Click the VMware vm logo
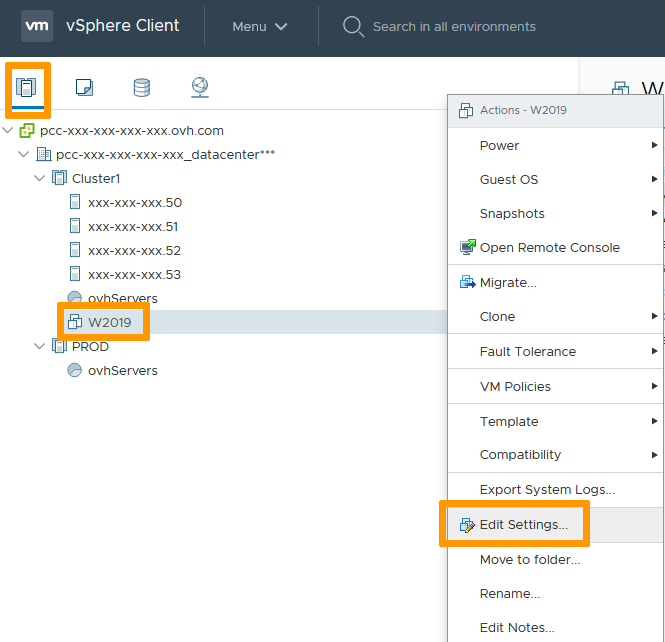 click(37, 26)
